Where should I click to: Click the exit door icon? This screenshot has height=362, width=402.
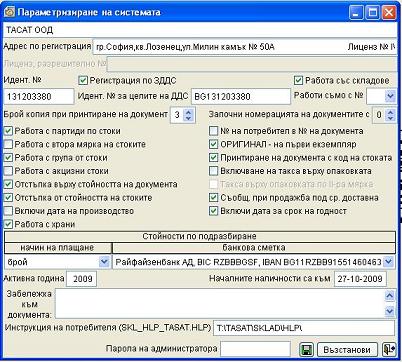click(388, 349)
